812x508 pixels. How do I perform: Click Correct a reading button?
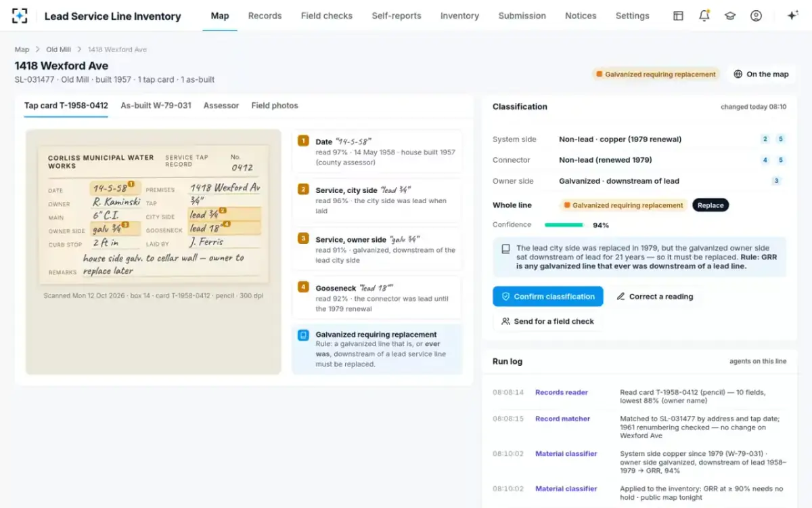coord(654,296)
